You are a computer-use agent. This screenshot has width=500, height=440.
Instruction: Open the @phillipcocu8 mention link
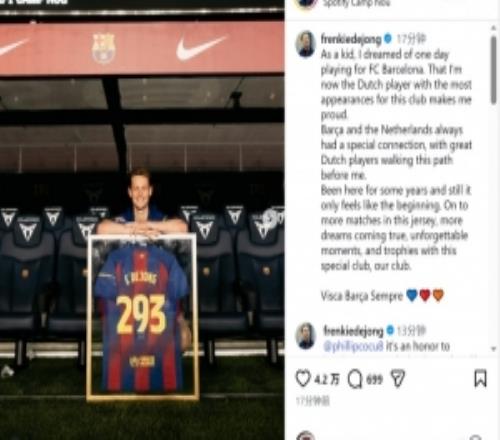click(x=353, y=346)
